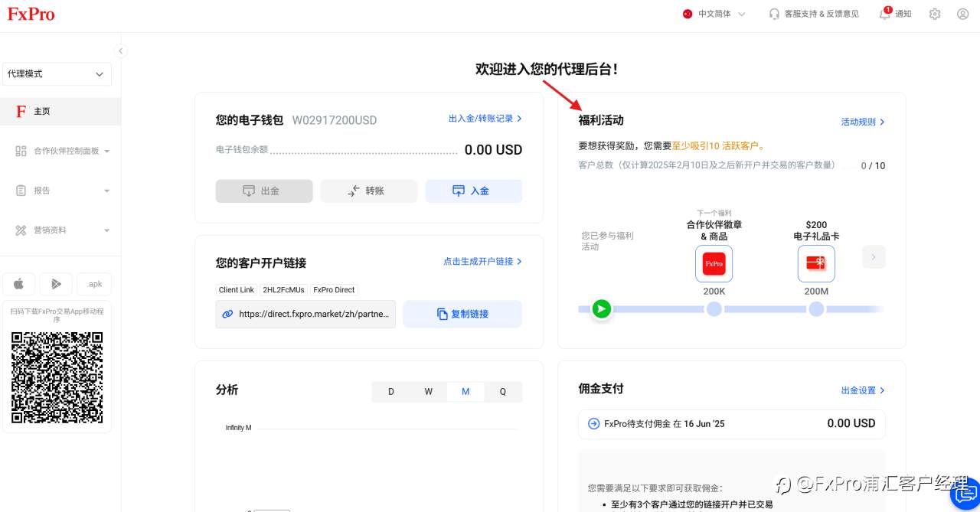Select the Client Link tag
Image resolution: width=980 pixels, height=512 pixels.
click(x=237, y=290)
